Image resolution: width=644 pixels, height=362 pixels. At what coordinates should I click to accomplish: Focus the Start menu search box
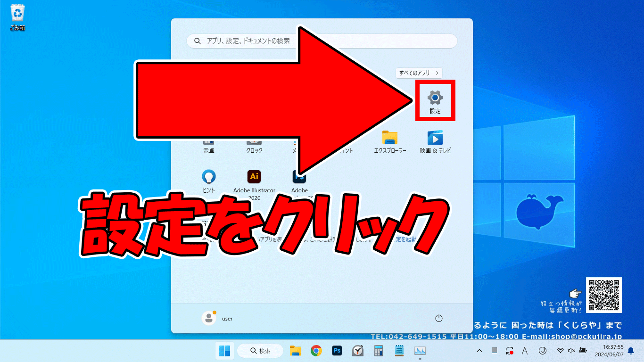click(x=322, y=41)
